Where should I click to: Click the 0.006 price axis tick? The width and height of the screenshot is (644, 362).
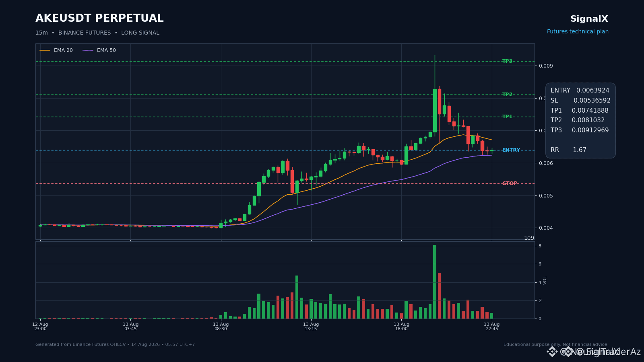click(546, 163)
